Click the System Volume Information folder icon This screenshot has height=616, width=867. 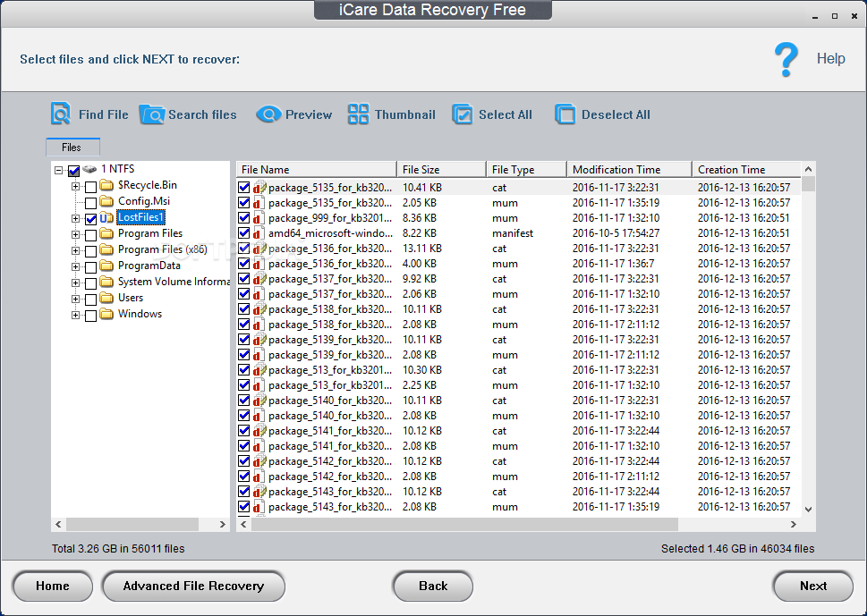tap(106, 282)
